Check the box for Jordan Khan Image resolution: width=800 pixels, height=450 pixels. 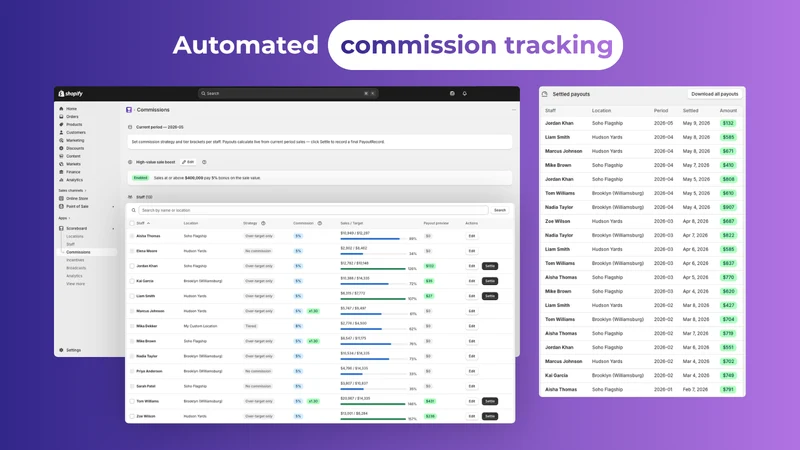tap(132, 266)
